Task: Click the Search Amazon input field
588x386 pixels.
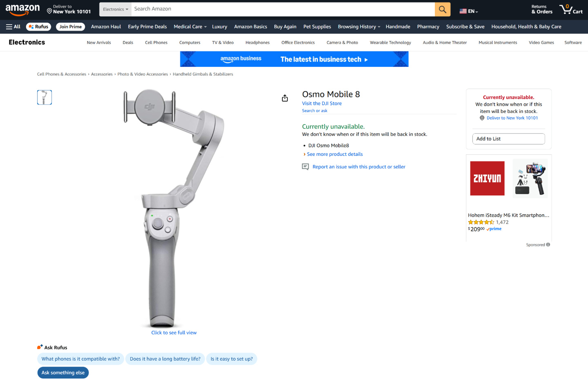Action: click(x=265, y=9)
